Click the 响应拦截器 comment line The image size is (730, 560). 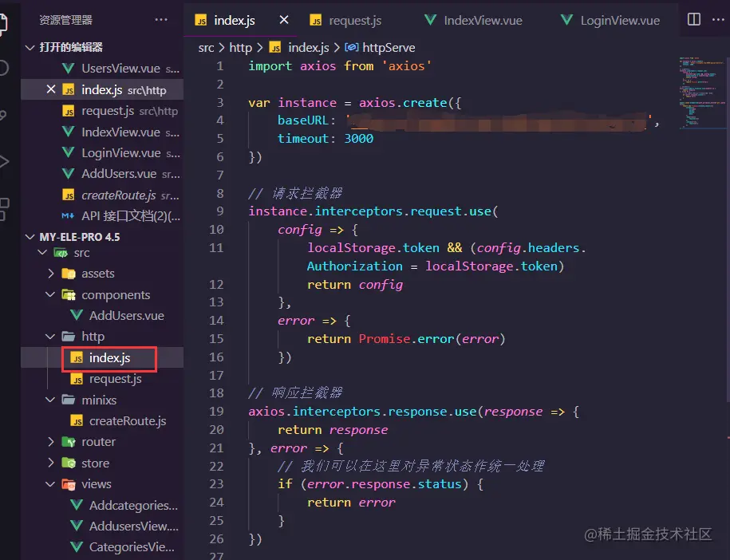tap(295, 393)
